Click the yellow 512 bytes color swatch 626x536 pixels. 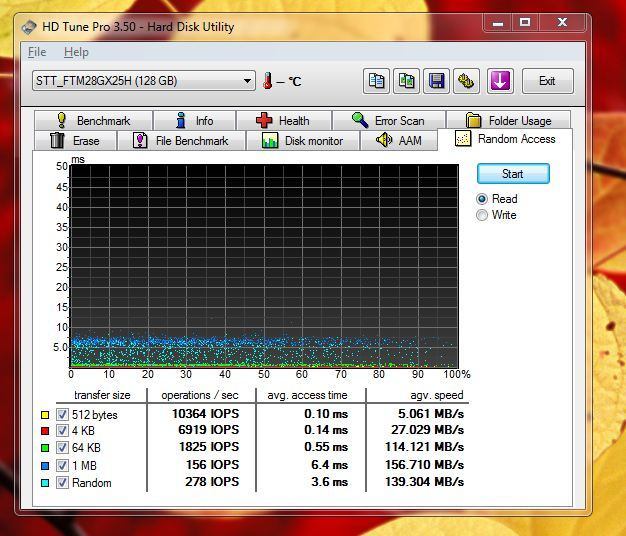[x=45, y=415]
